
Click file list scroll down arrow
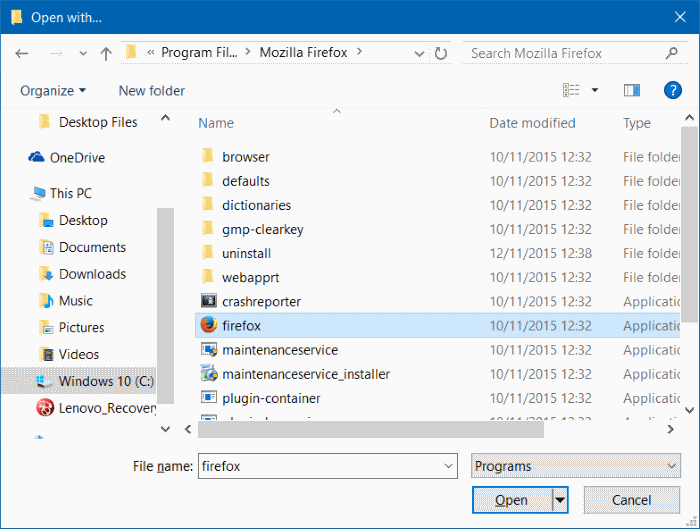(x=690, y=410)
